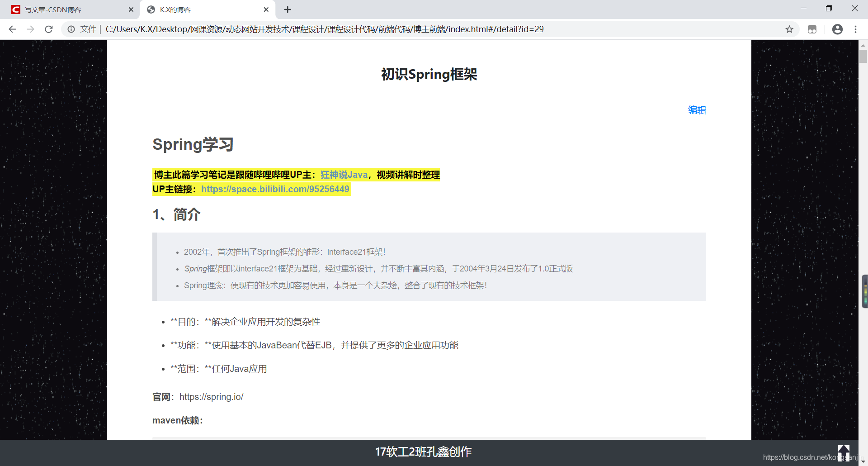Go back to the previous page
Image resolution: width=868 pixels, height=466 pixels.
pos(13,29)
